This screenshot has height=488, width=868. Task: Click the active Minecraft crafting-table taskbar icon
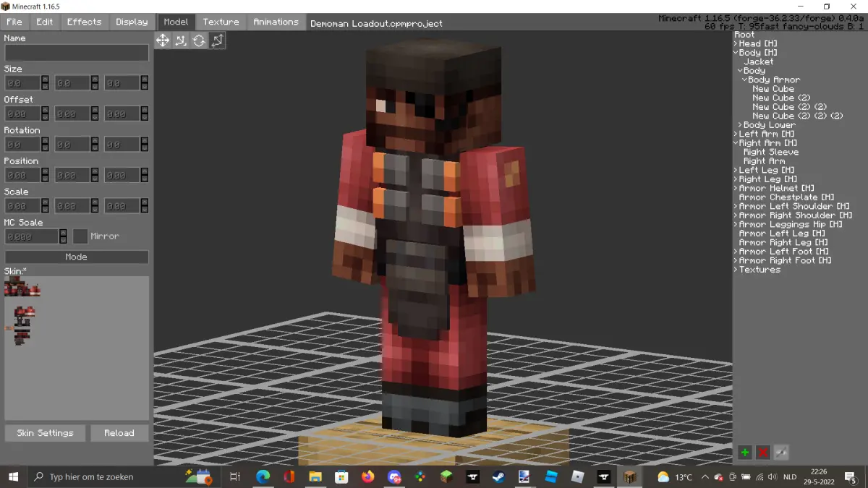click(629, 476)
